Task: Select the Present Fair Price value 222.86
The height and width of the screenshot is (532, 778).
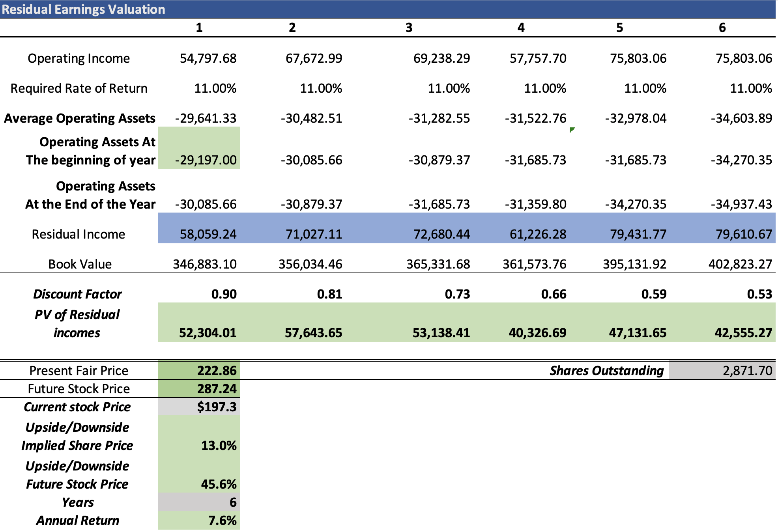Action: click(x=217, y=370)
